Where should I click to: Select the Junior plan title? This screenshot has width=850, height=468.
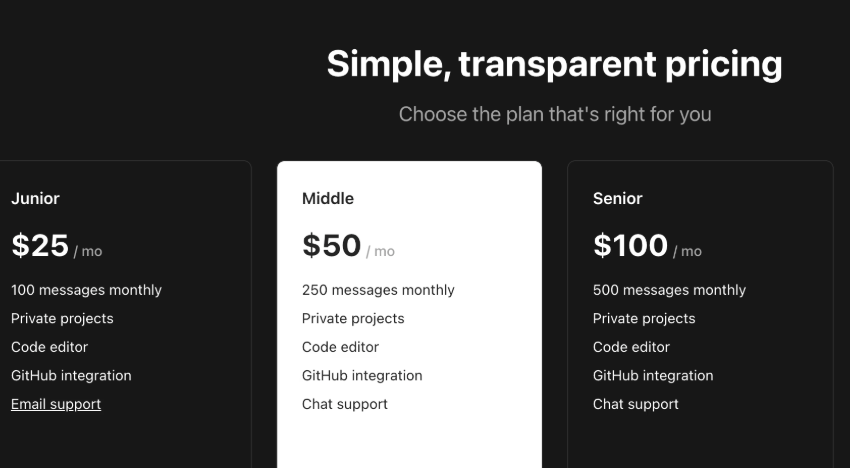35,198
